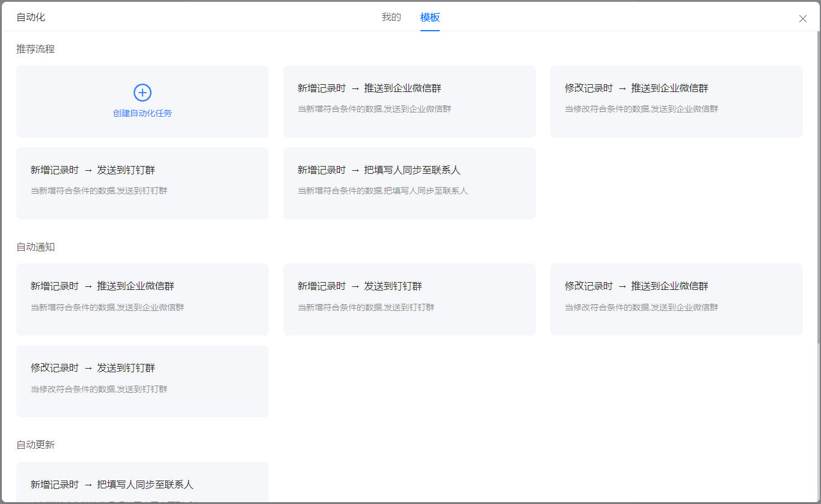Select 新增记录时→发送到钉钉群 template under 自动通知

pyautogui.click(x=410, y=300)
